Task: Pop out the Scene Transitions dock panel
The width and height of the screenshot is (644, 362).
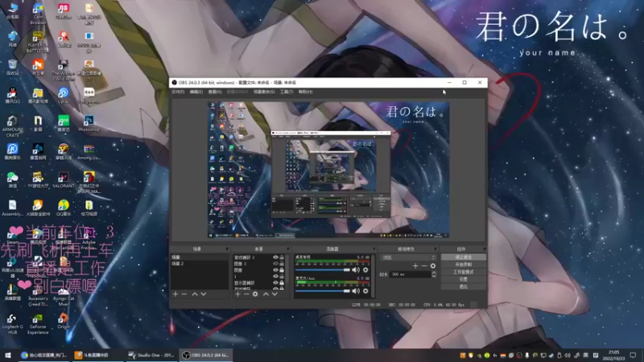Action: pos(436,249)
